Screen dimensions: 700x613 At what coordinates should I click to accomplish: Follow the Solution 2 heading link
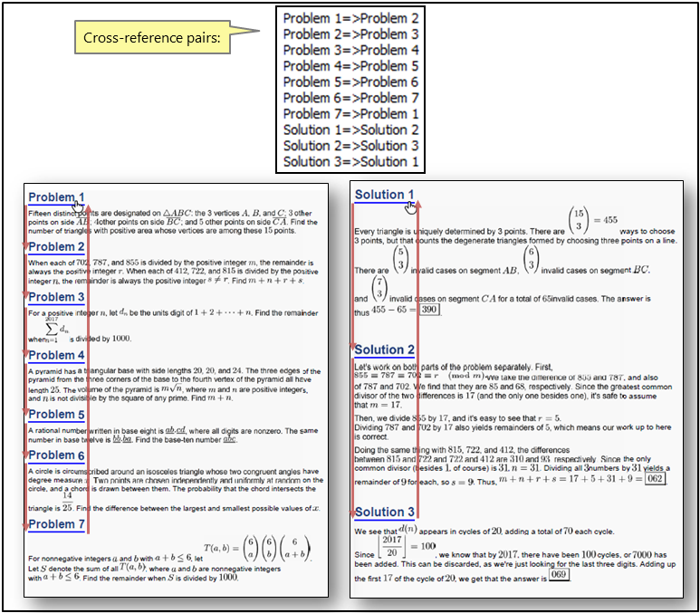384,350
